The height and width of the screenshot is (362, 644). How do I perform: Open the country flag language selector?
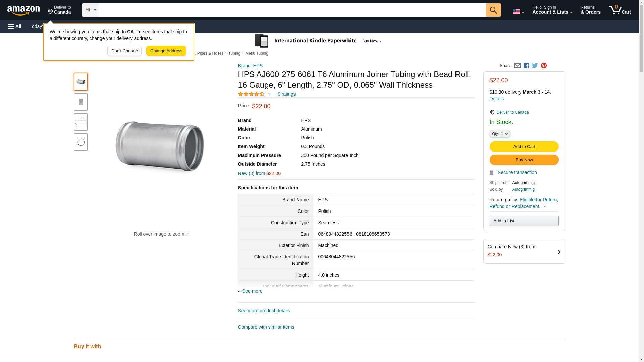518,11
